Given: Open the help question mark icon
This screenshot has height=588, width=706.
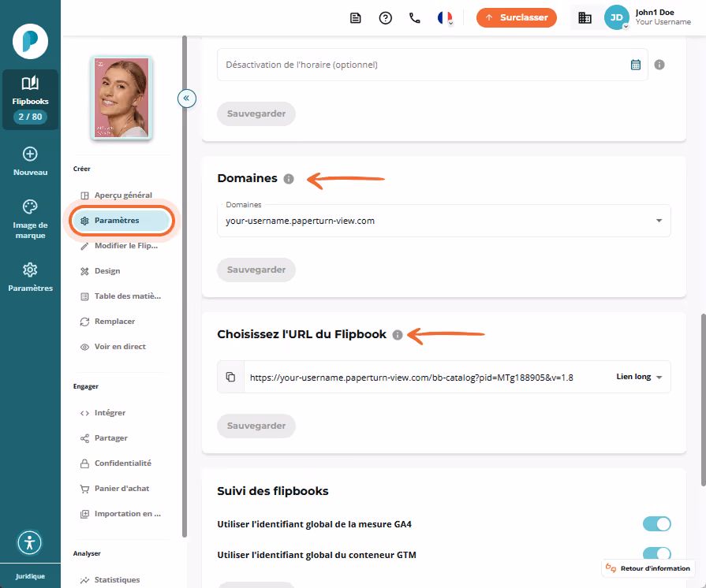Looking at the screenshot, I should pos(386,18).
